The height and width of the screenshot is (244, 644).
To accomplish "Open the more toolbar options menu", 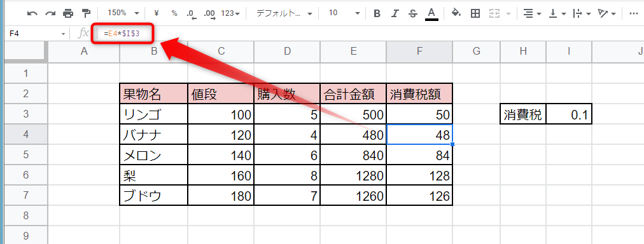I will pyautogui.click(x=634, y=13).
